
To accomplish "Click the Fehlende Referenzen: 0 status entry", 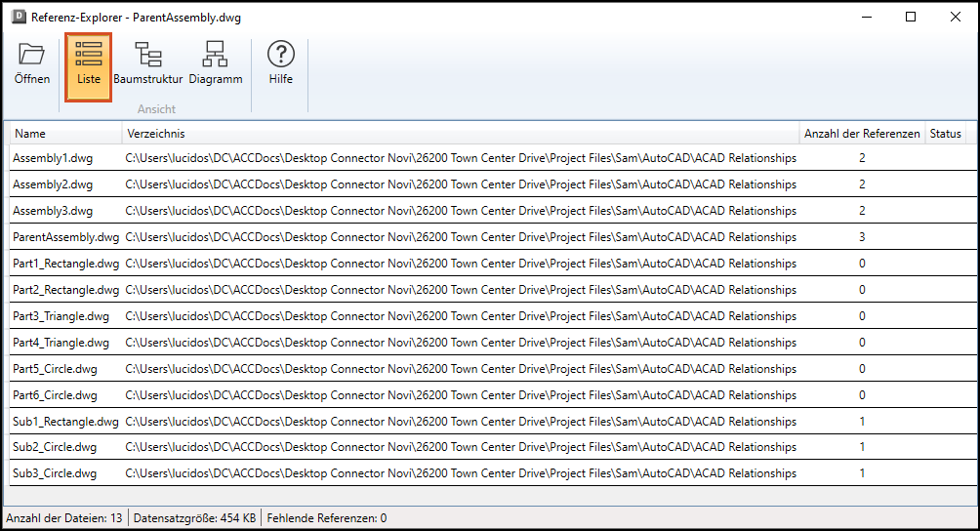I will [327, 518].
